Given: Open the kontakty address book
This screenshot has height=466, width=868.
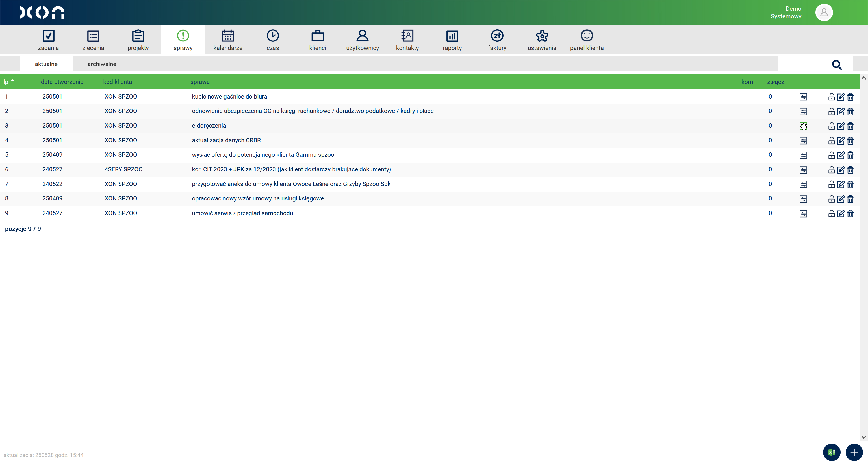Looking at the screenshot, I should (407, 40).
